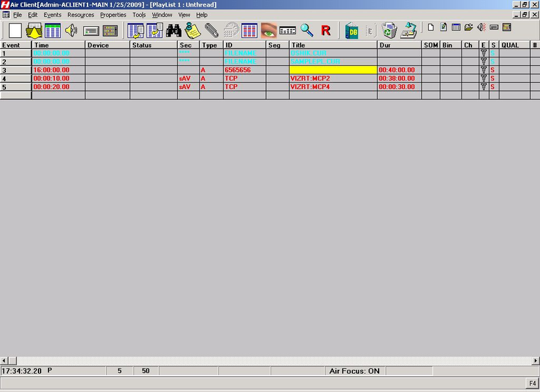Toggle the S column flag on event 5
This screenshot has height=392, width=540.
pos(493,87)
